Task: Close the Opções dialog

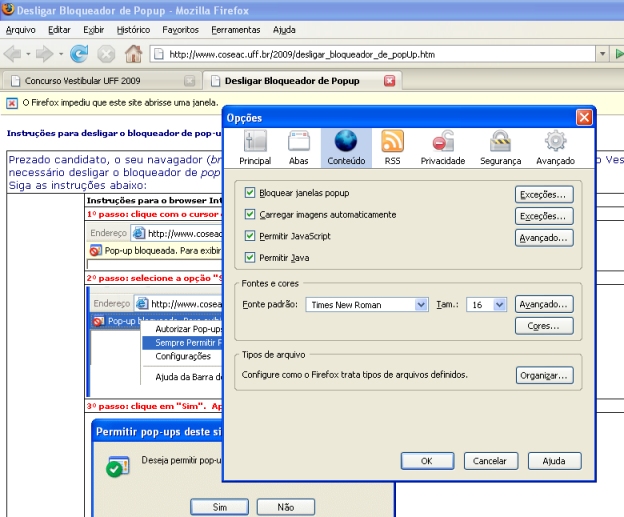Action: click(584, 117)
